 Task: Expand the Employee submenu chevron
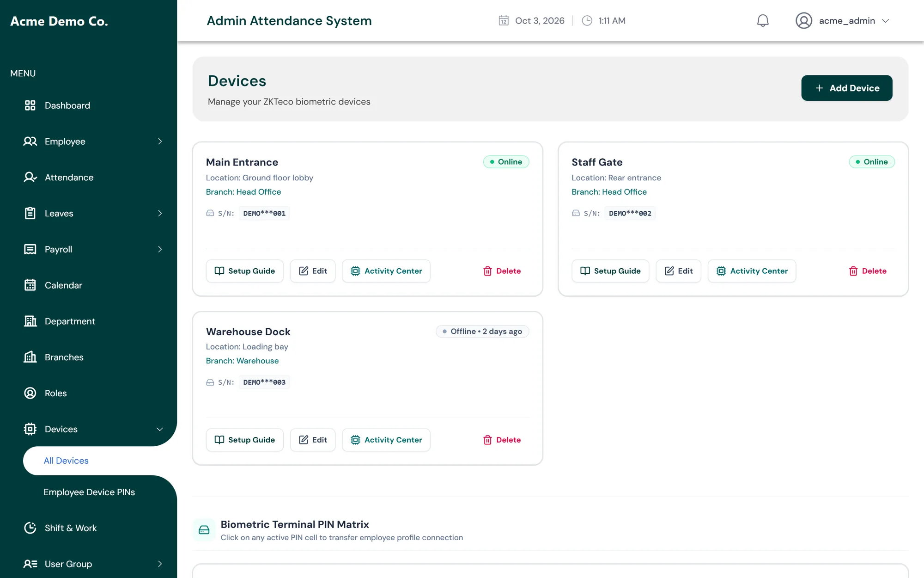160,141
